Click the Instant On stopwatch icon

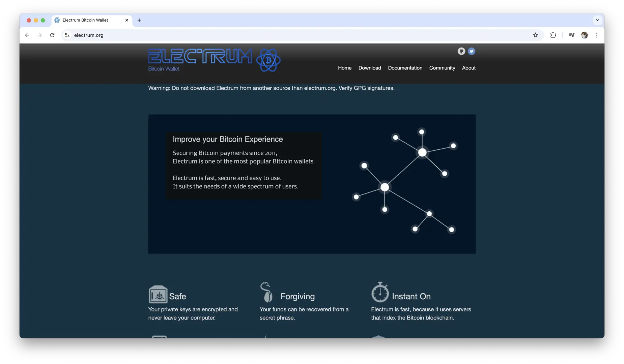pos(380,293)
